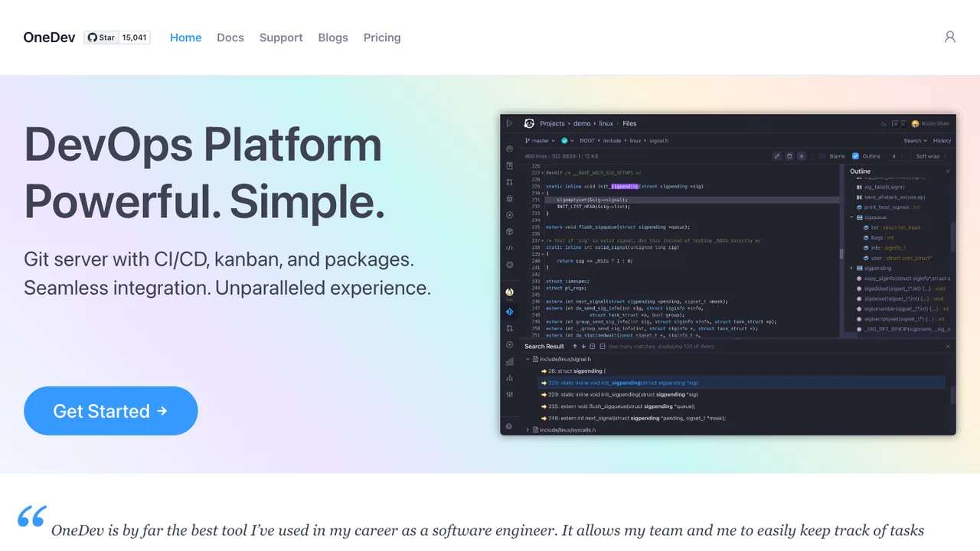980x551 pixels.
Task: Click the code editor vertical scrollbar
Action: coord(841,254)
